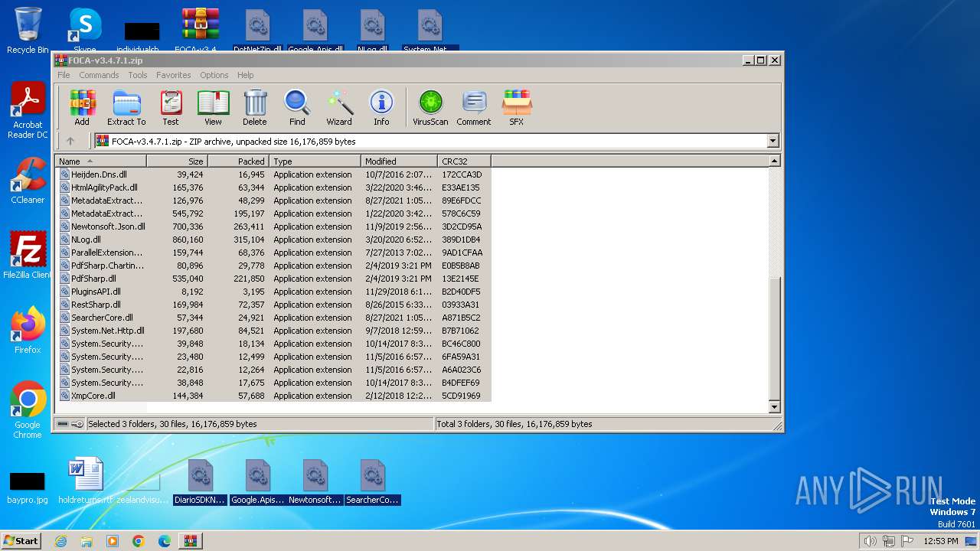Screen dimensions: 980x551
Task: Open the Comment tool
Action: tap(474, 108)
